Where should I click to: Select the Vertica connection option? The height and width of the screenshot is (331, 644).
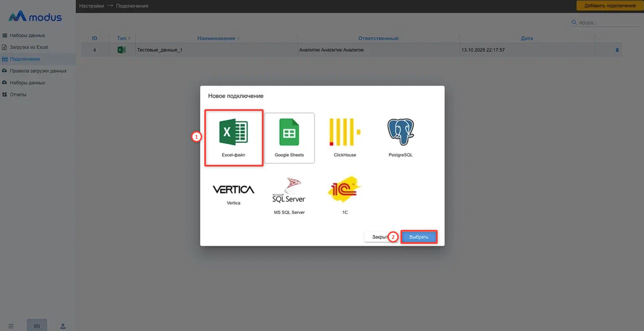pyautogui.click(x=233, y=190)
